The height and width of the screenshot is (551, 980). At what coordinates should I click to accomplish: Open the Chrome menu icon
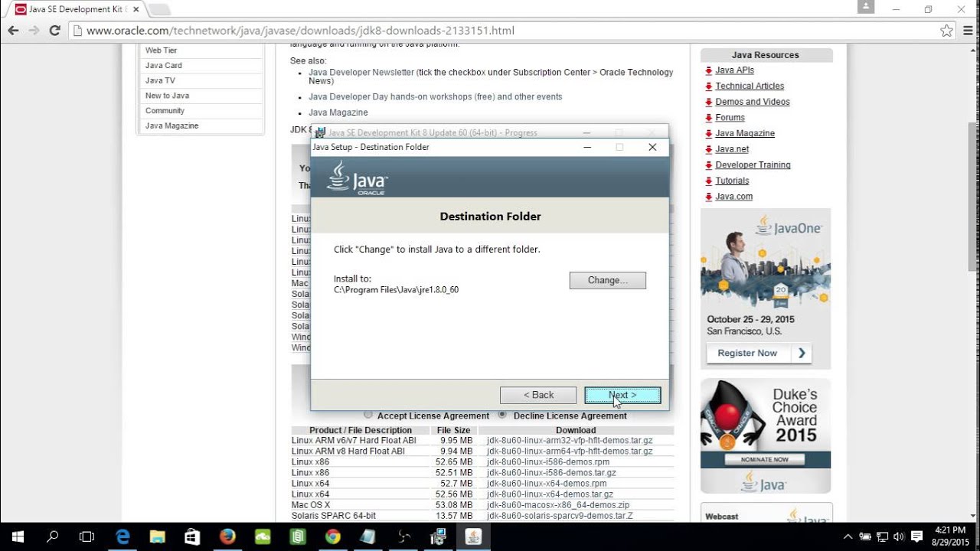point(967,31)
